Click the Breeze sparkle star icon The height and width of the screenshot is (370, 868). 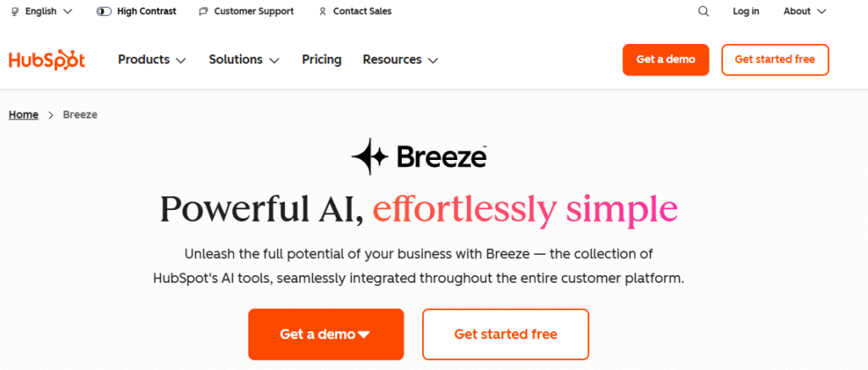(x=369, y=157)
